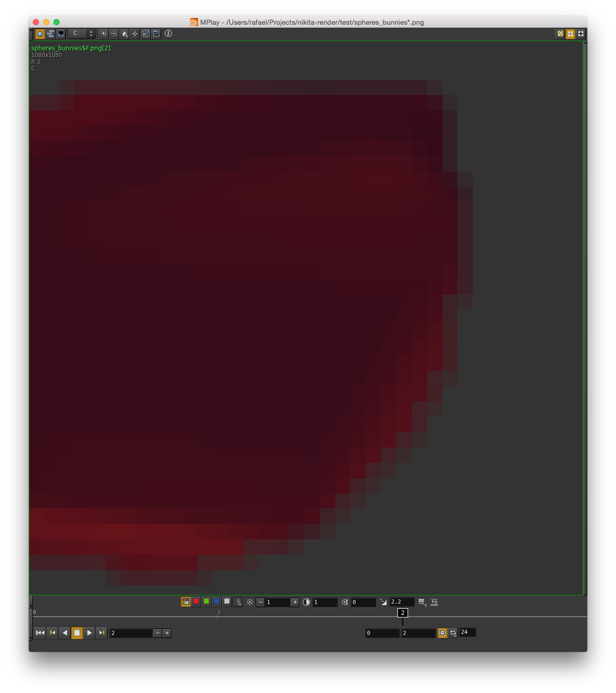Click the zoom out magnifier icon
The image size is (616, 693).
pyautogui.click(x=114, y=33)
